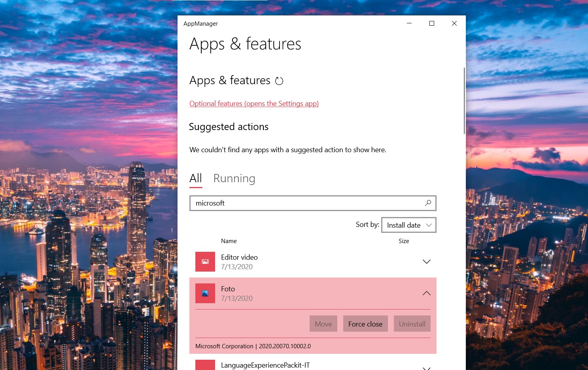Image resolution: width=588 pixels, height=370 pixels.
Task: Click the search field containing microsoft
Action: tap(313, 203)
